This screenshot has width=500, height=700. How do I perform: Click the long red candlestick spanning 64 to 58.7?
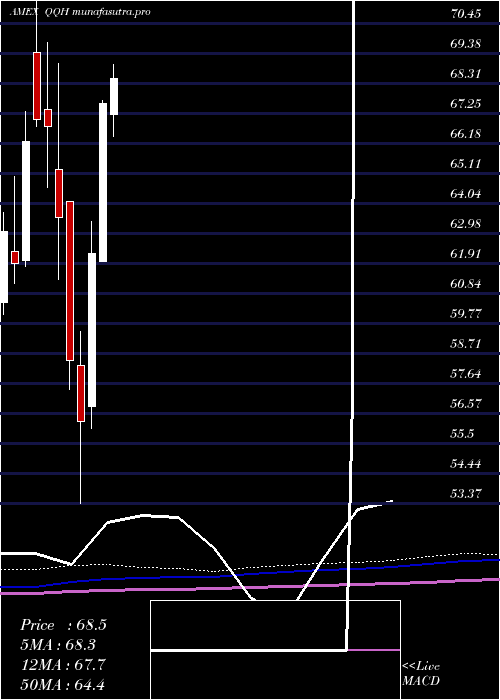pyautogui.click(x=70, y=281)
